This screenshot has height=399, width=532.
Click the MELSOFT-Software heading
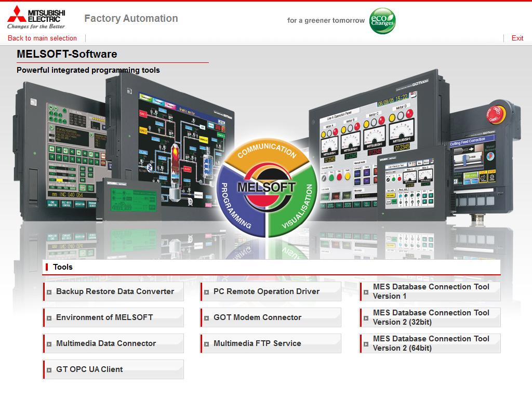click(x=67, y=54)
